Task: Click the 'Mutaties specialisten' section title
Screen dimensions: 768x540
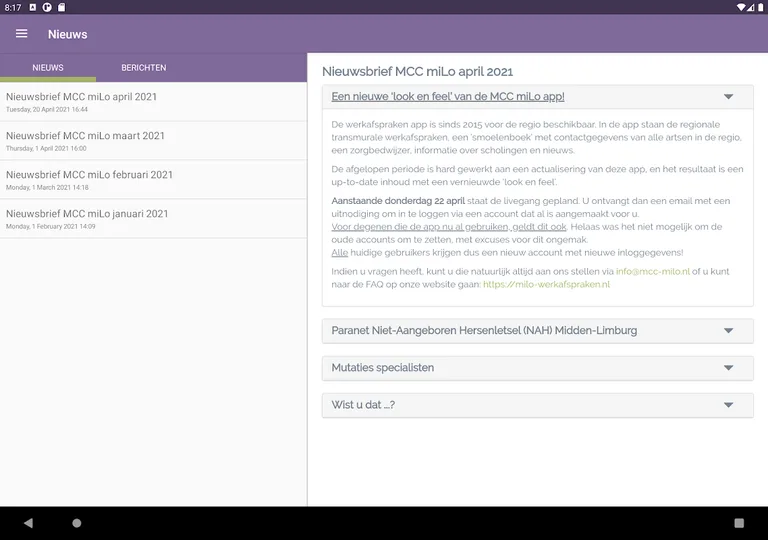Action: 383,368
